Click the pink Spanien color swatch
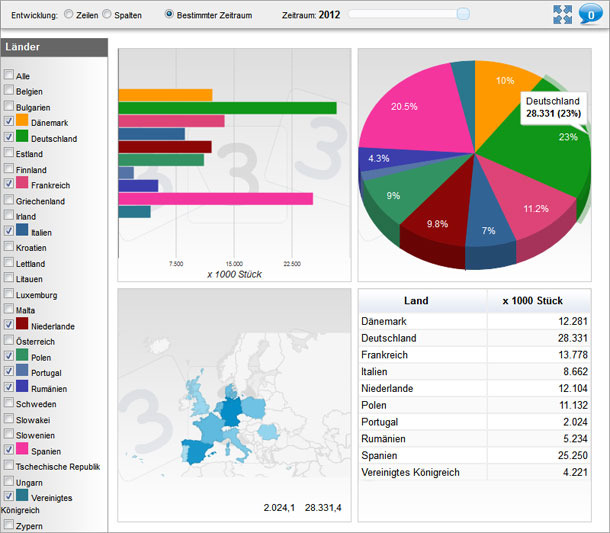 (x=22, y=448)
